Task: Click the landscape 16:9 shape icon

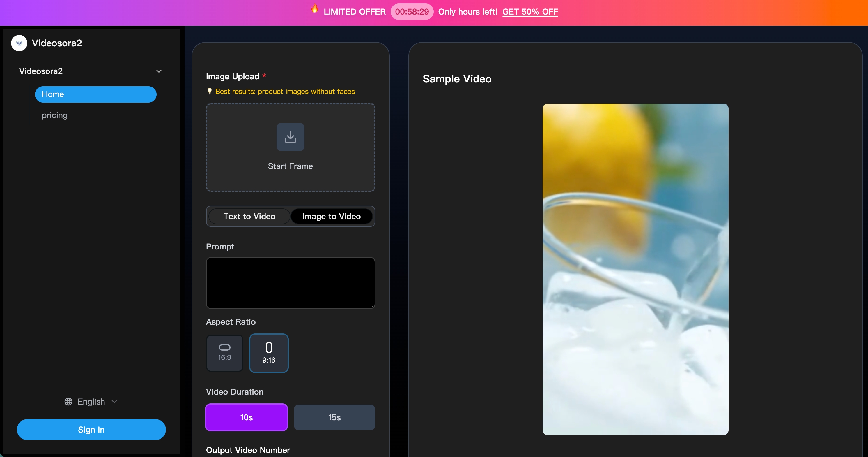Action: (x=224, y=347)
